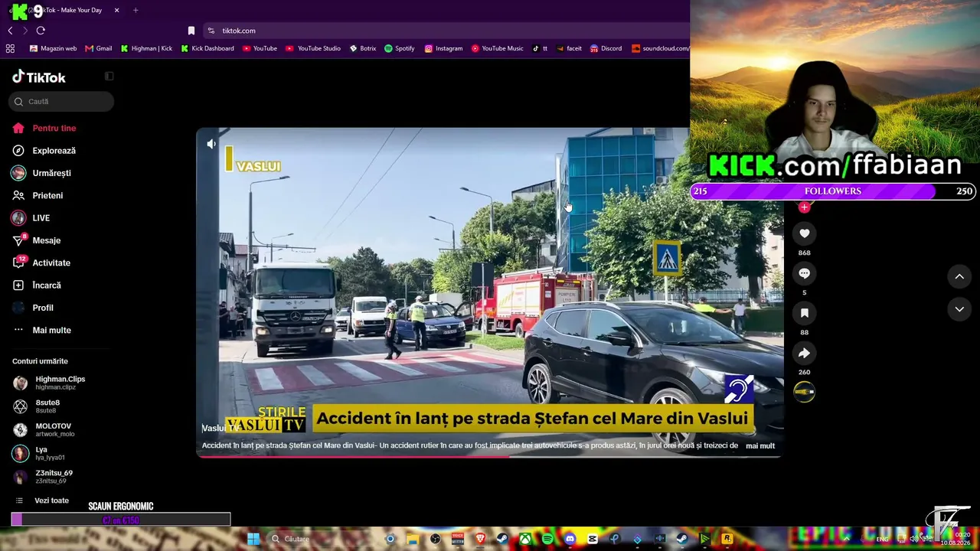
Task: Open the Highman | Kick bookmark
Action: pyautogui.click(x=147, y=48)
